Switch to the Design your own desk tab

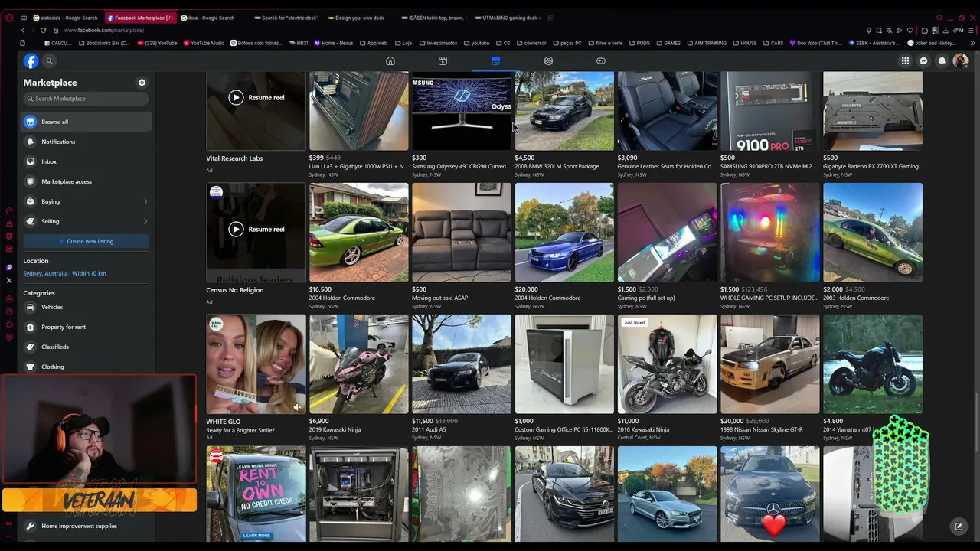tap(358, 18)
